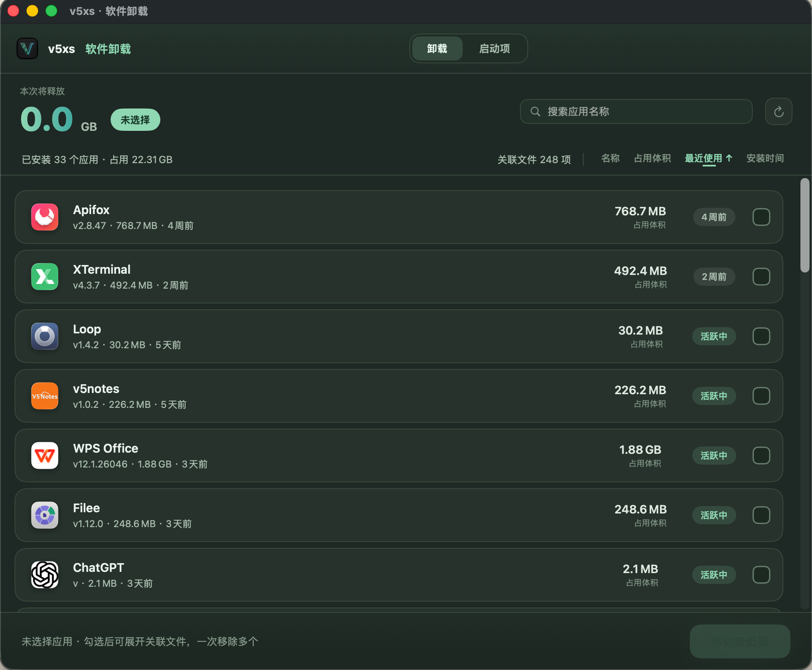Click the refresh icon next to search
The width and height of the screenshot is (812, 670).
click(x=778, y=111)
